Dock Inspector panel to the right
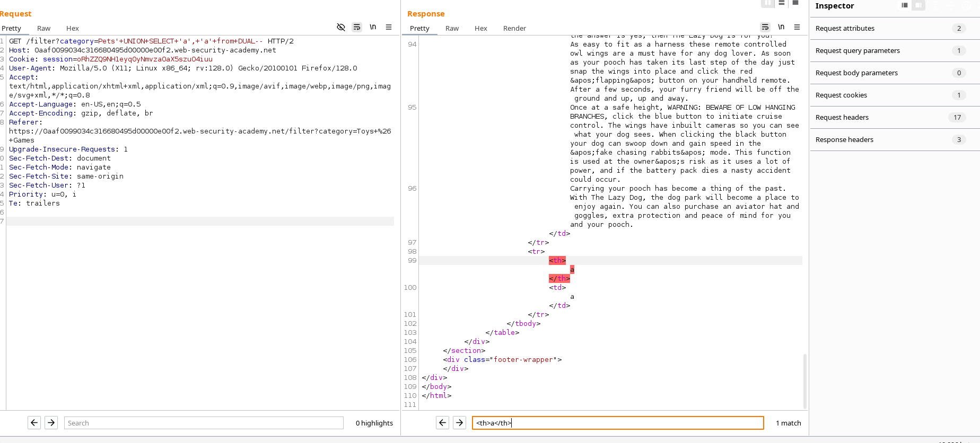 click(x=918, y=5)
